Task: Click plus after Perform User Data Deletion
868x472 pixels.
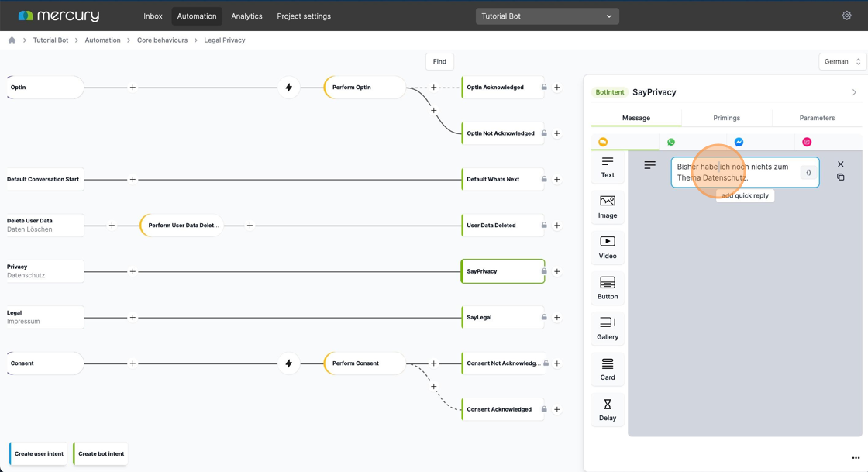Action: pos(250,226)
